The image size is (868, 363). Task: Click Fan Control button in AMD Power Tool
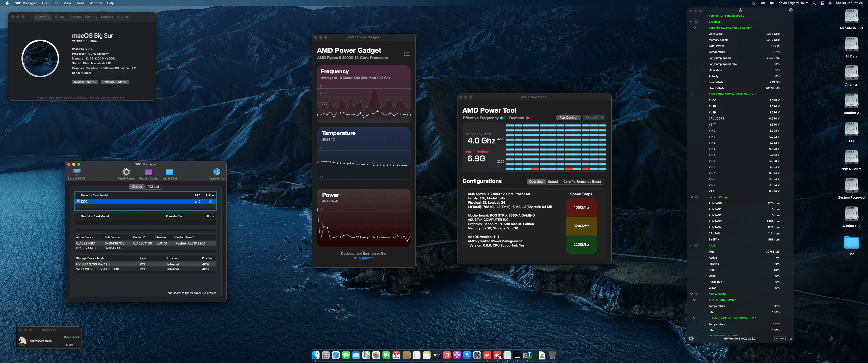tap(568, 117)
